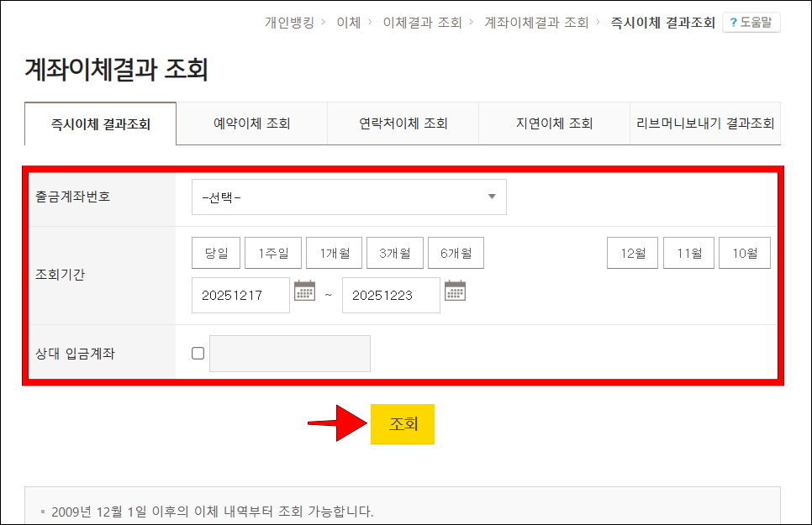The width and height of the screenshot is (812, 525).
Task: Switch to 리브머니보내기 결과조회 tab
Action: point(705,123)
